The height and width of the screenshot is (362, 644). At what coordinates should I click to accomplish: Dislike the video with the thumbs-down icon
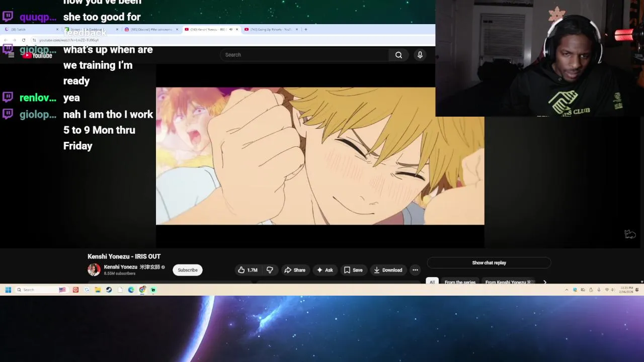click(270, 270)
